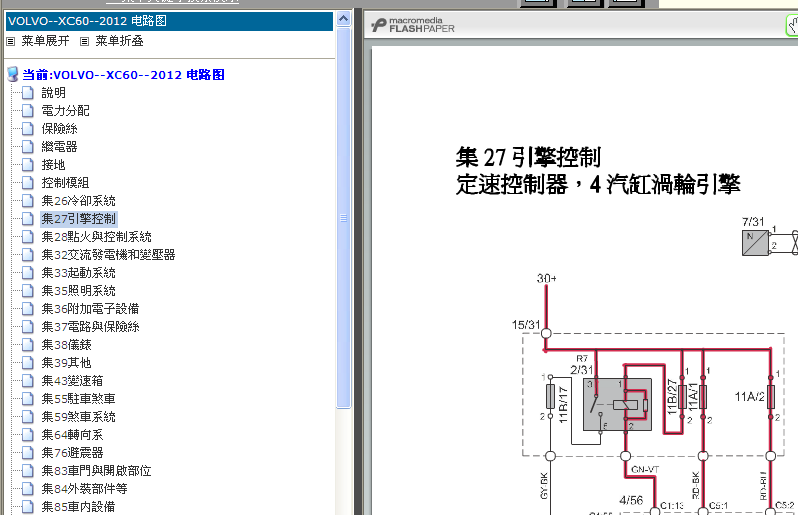Open 集28點火與控制系統 in the tree
Viewport: 798px width, 515px height.
(x=97, y=237)
